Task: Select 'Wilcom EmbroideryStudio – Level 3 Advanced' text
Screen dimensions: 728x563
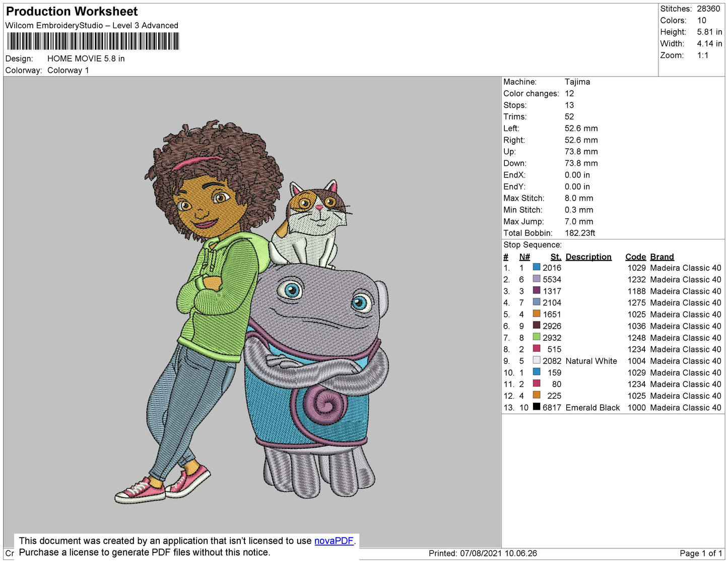Action: pos(92,25)
